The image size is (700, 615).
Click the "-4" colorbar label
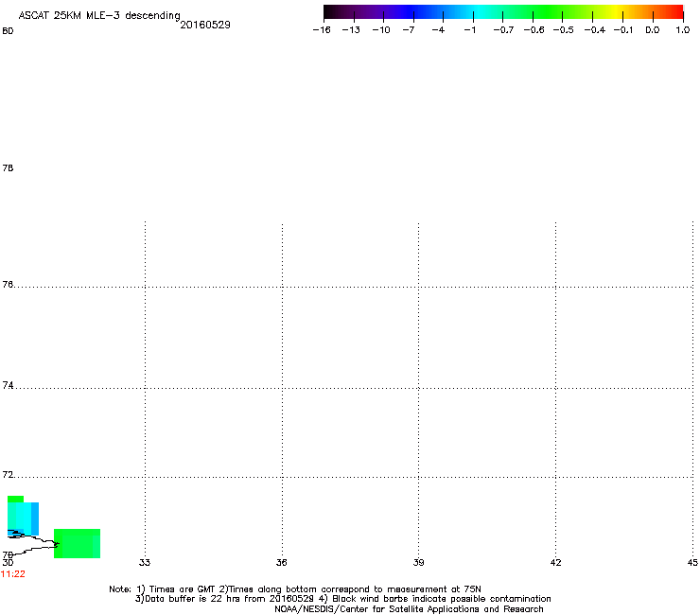click(438, 30)
